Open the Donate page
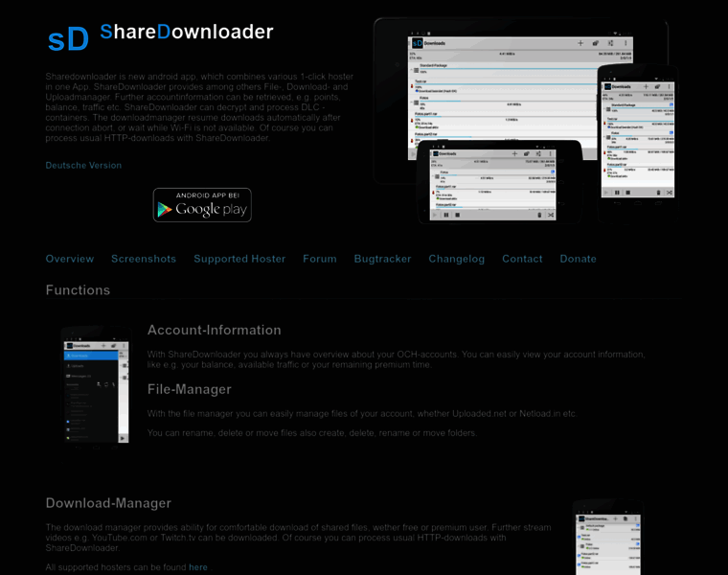The image size is (728, 575). (578, 259)
